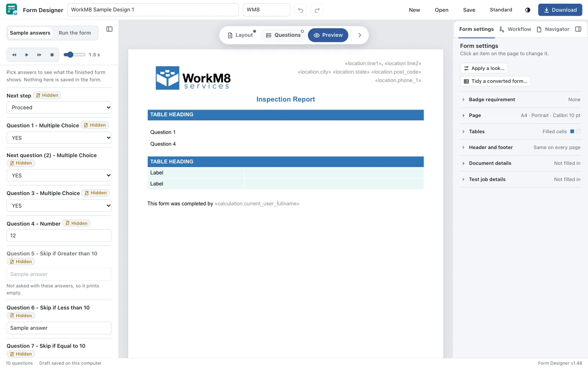Click the Save menu button

tap(469, 10)
